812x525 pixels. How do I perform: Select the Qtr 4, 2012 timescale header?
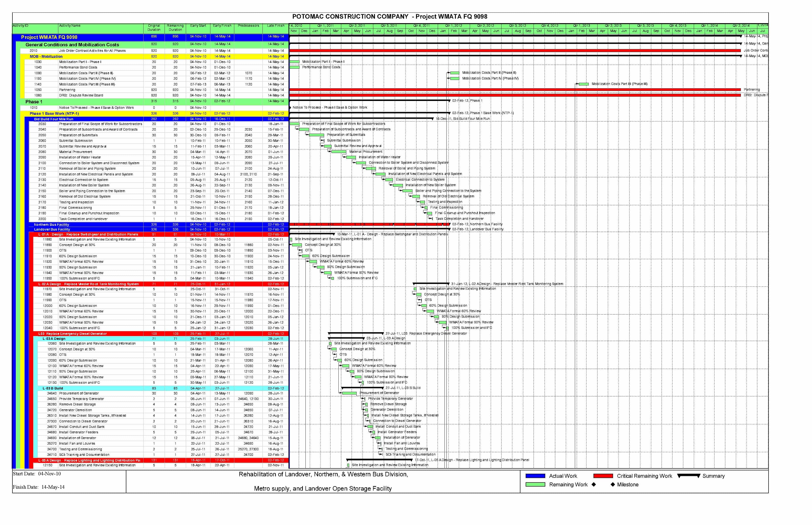coord(550,26)
